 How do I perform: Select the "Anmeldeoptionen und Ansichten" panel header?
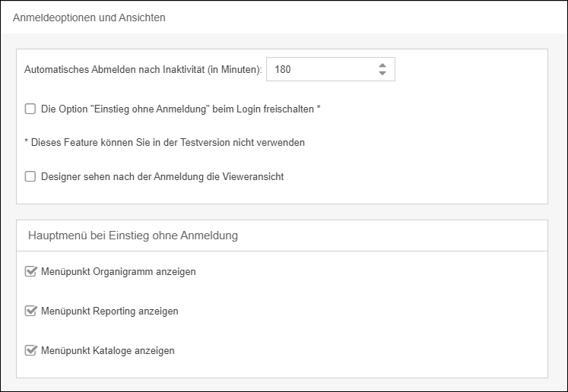pyautogui.click(x=89, y=17)
